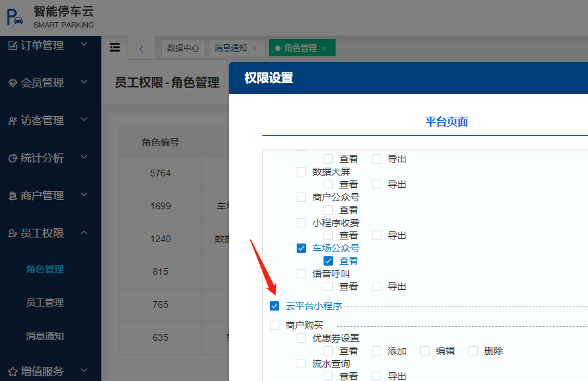The image size is (588, 381).
Task: Click the 统计分析 chart icon
Action: click(13, 158)
